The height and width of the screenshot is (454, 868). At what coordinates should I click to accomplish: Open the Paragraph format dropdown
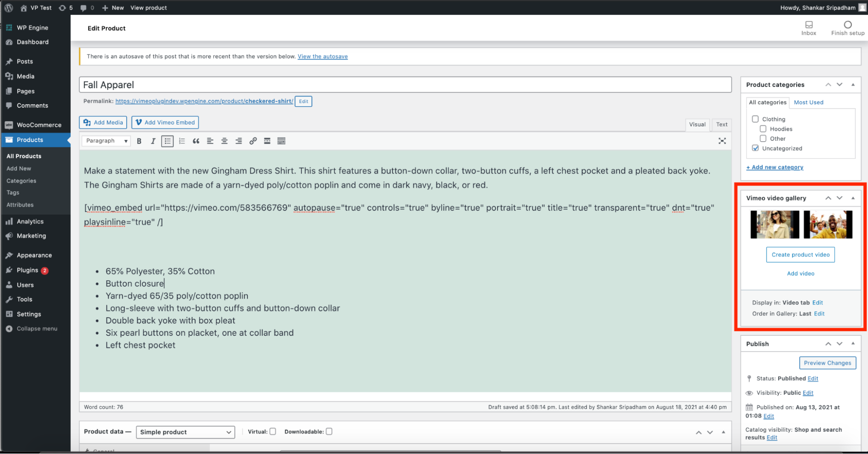tap(106, 141)
